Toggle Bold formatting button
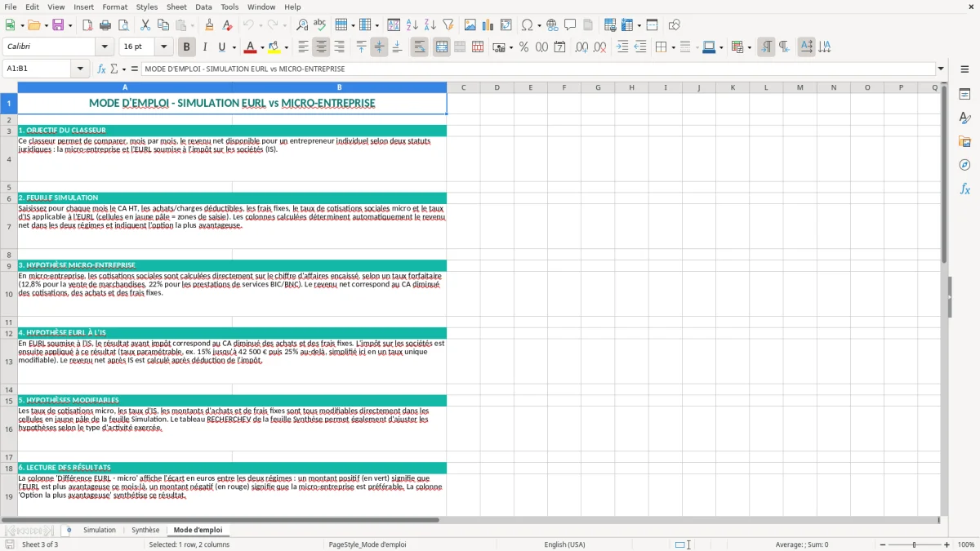This screenshot has width=980, height=551. click(x=186, y=47)
